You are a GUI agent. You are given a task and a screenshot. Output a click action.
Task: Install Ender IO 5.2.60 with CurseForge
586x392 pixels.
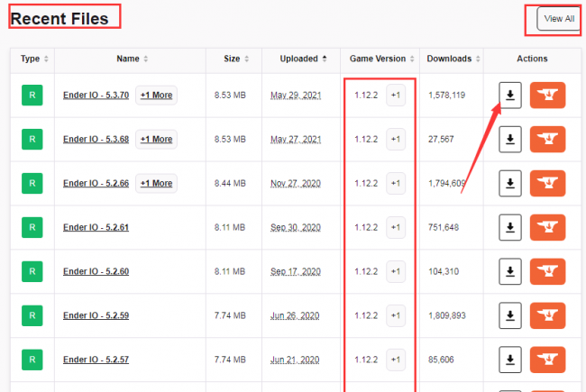click(547, 271)
